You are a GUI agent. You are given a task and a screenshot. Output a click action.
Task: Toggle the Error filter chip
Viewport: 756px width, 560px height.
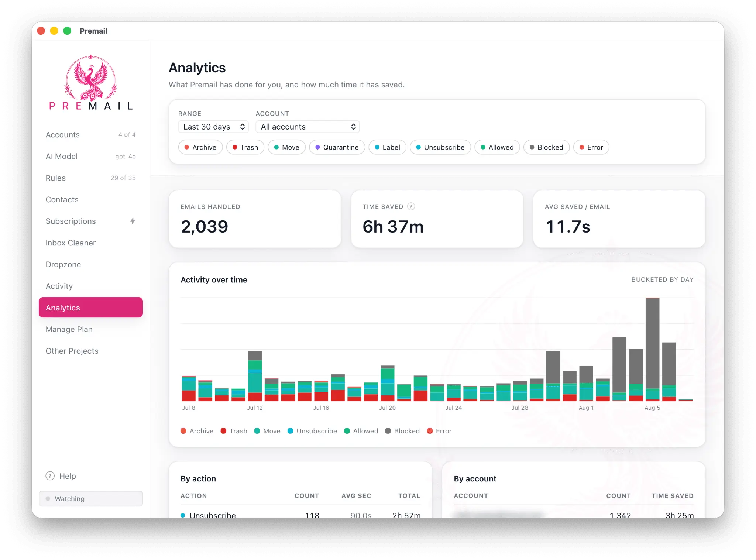point(591,147)
